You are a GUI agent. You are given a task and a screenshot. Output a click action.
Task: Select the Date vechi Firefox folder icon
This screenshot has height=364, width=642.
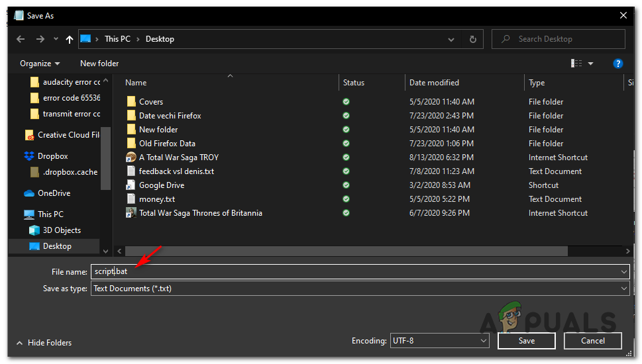(131, 115)
